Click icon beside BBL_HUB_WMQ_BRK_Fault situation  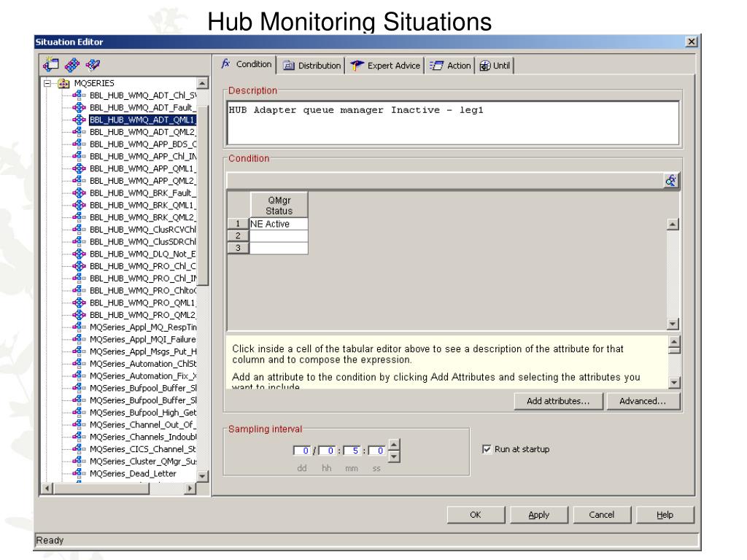tap(79, 192)
